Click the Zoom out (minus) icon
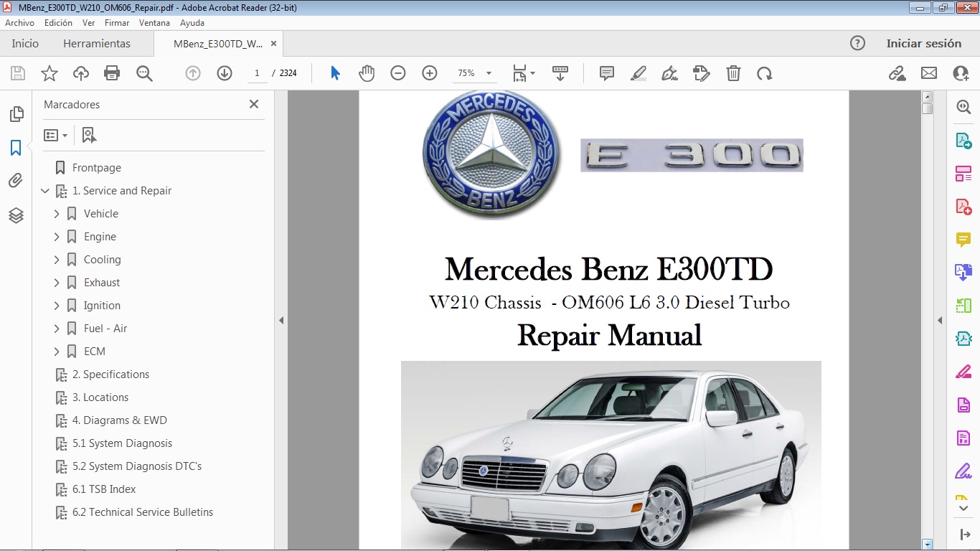 coord(398,72)
